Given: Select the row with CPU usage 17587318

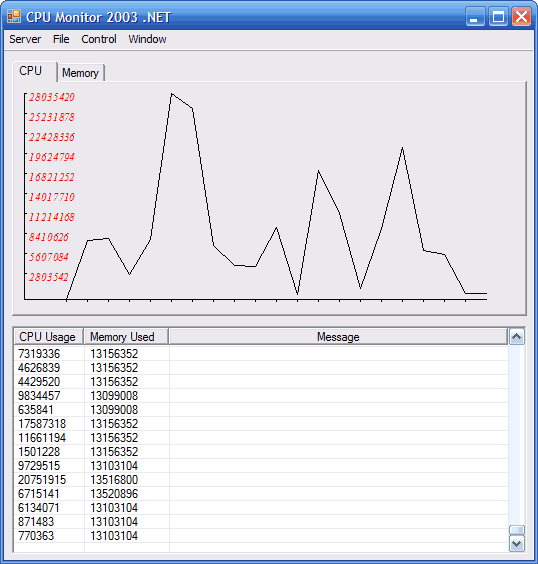Looking at the screenshot, I should click(x=261, y=424).
